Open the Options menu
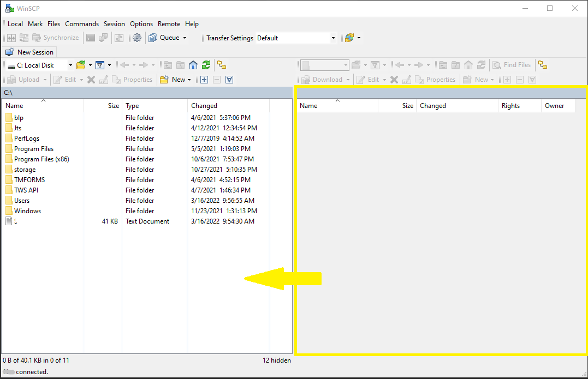 coord(141,24)
